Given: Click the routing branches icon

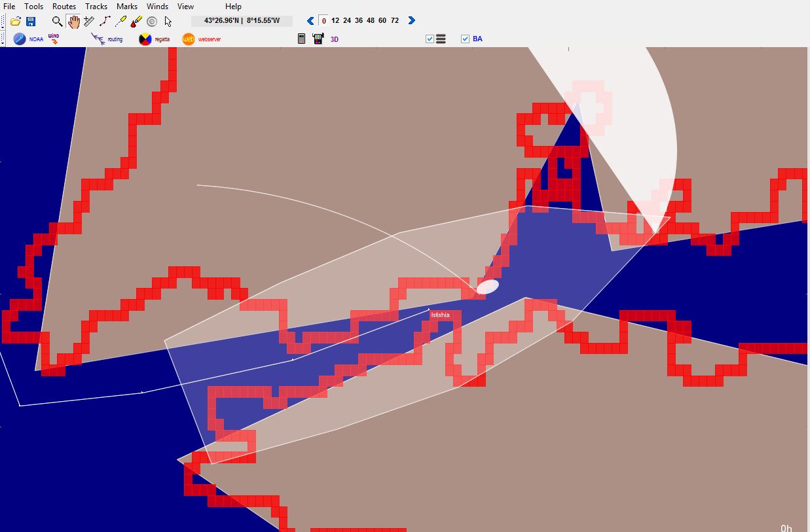Looking at the screenshot, I should 98,39.
